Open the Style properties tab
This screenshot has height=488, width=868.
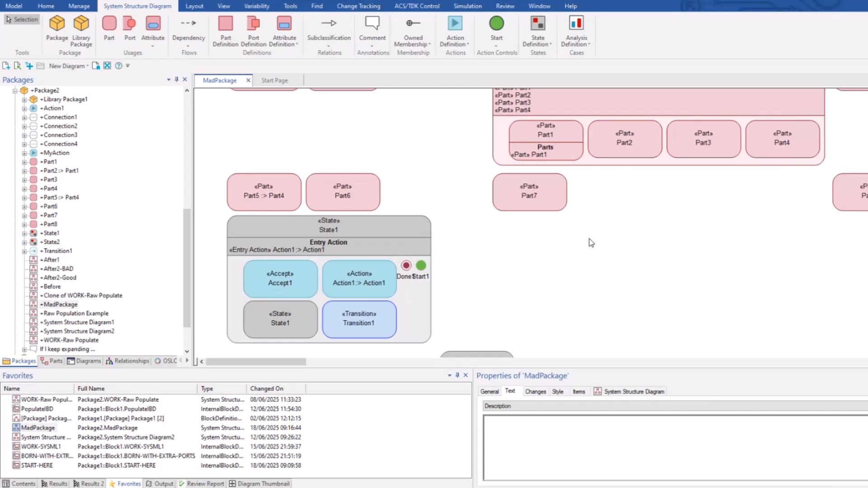(557, 392)
